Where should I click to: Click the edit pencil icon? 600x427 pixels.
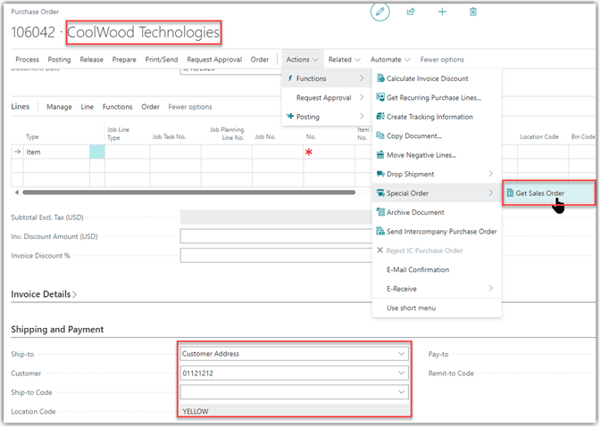pos(380,11)
